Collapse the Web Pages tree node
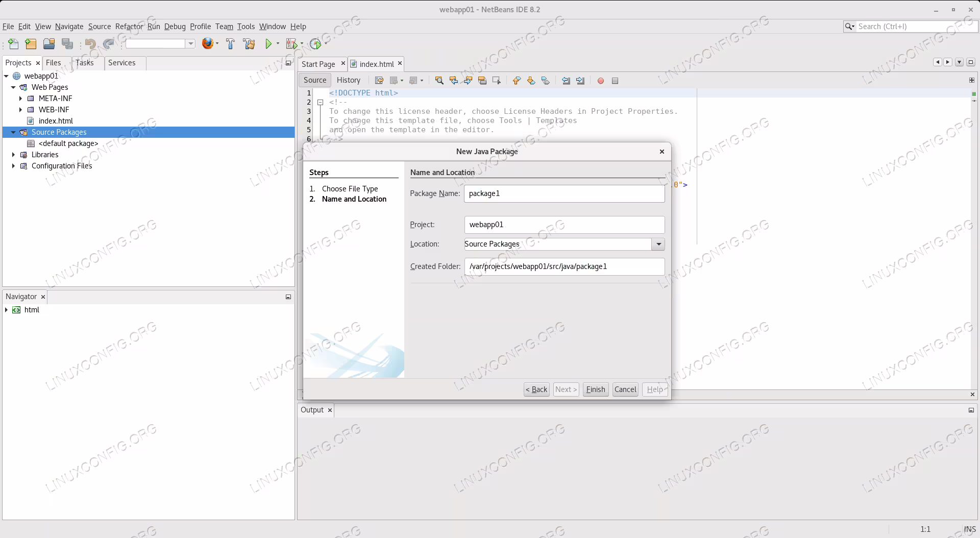The height and width of the screenshot is (538, 980). (13, 87)
